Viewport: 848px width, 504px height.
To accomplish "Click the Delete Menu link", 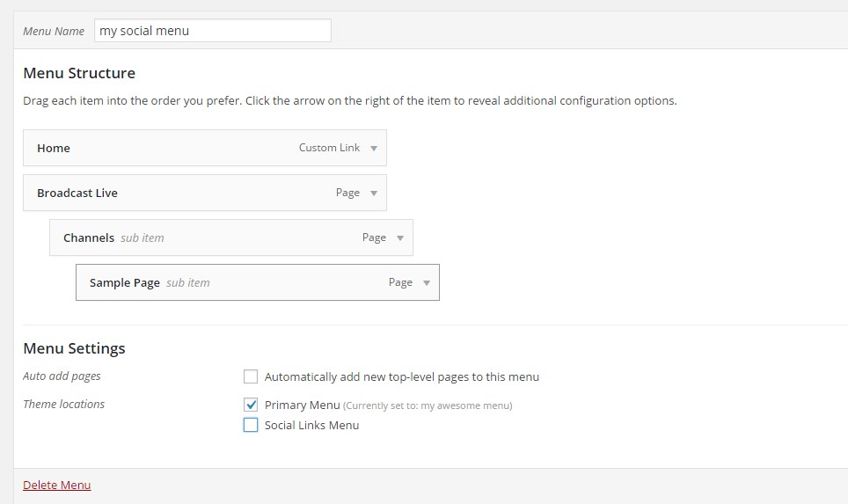I will (x=57, y=485).
